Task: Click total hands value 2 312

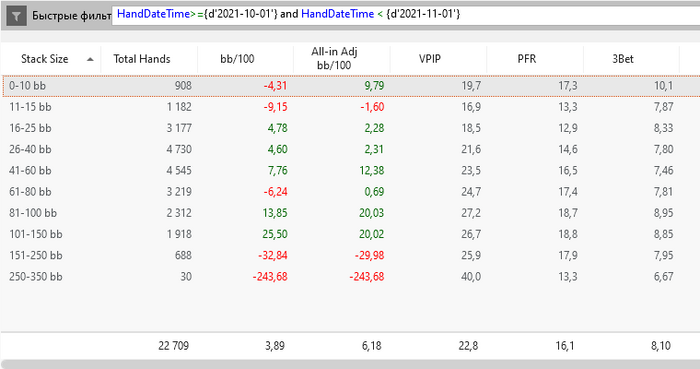Action: pos(179,213)
